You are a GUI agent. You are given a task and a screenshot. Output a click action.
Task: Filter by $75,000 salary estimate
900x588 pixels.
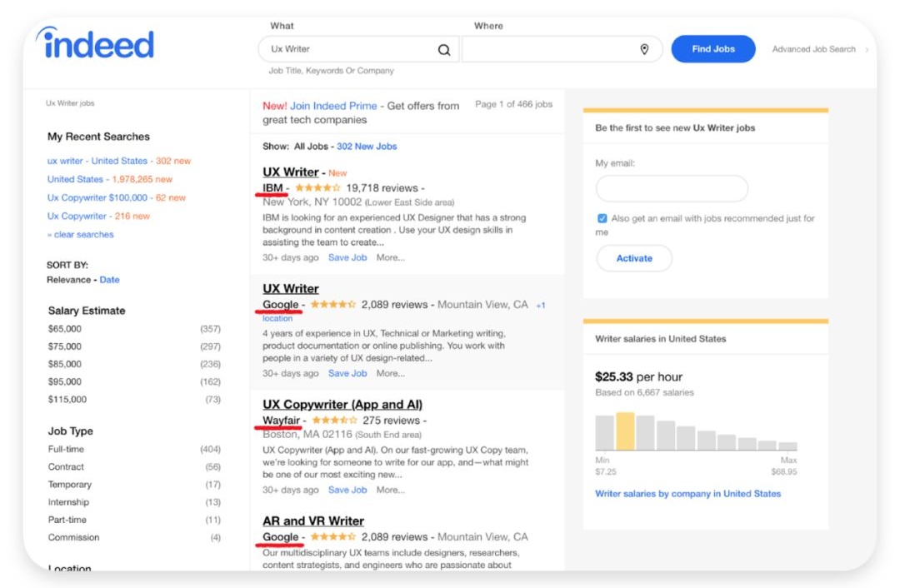coord(65,346)
